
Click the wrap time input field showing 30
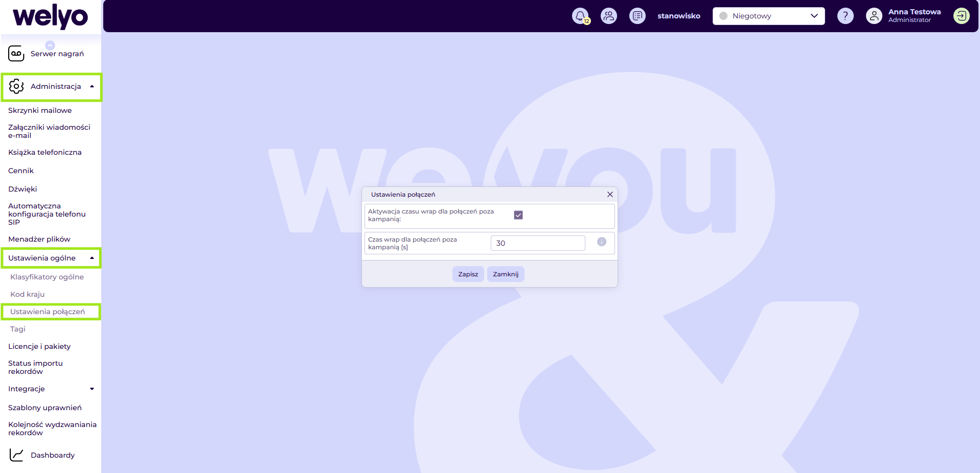coord(538,243)
